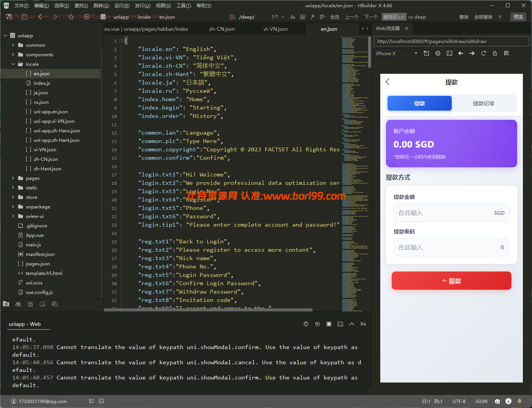The image size is (532, 408).
Task: Expand the static folder
Action: [x=13, y=187]
